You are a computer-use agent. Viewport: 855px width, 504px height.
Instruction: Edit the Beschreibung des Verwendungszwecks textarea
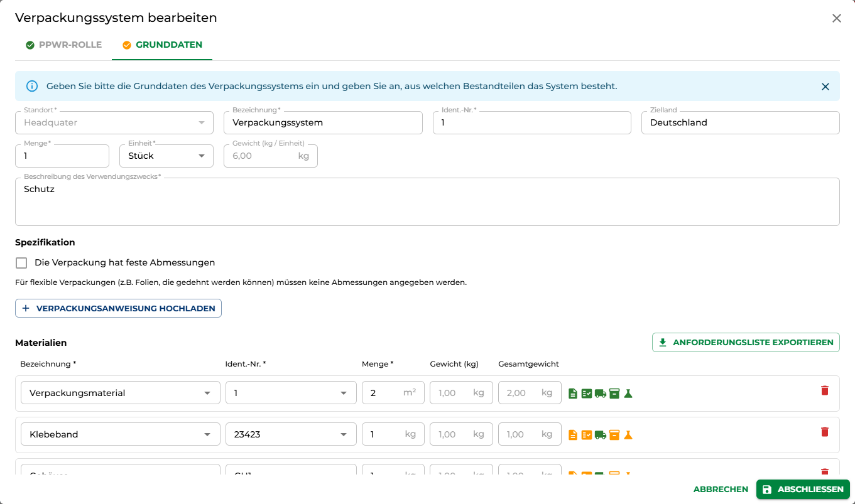427,201
